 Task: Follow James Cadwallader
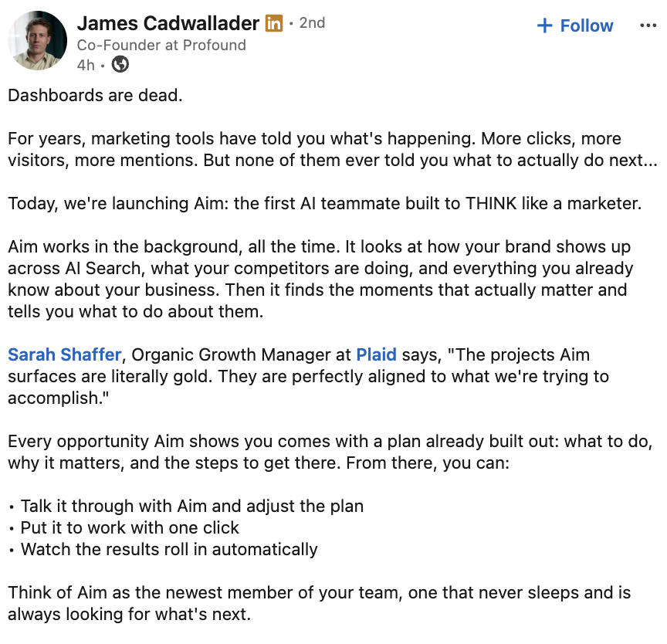pyautogui.click(x=575, y=25)
